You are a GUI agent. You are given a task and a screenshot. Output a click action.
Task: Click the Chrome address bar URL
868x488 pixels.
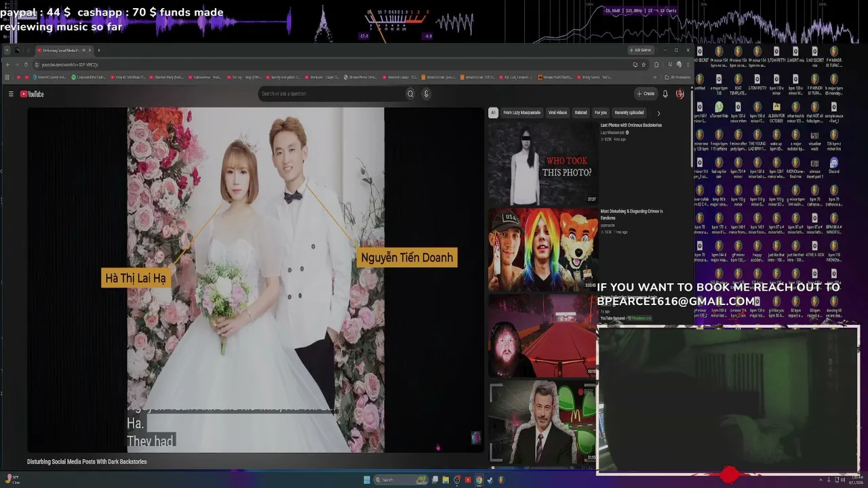[70, 64]
